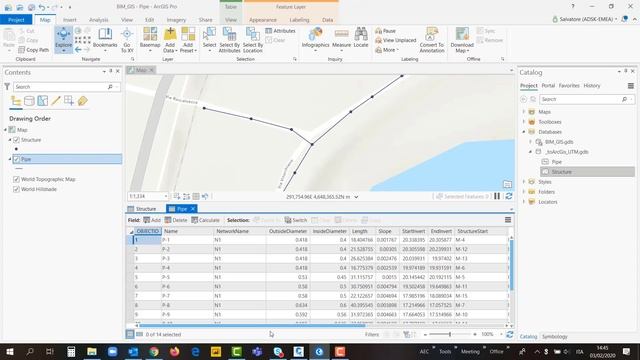The height and width of the screenshot is (360, 640).
Task: Sort by OBJECTID column header
Action: [147, 231]
